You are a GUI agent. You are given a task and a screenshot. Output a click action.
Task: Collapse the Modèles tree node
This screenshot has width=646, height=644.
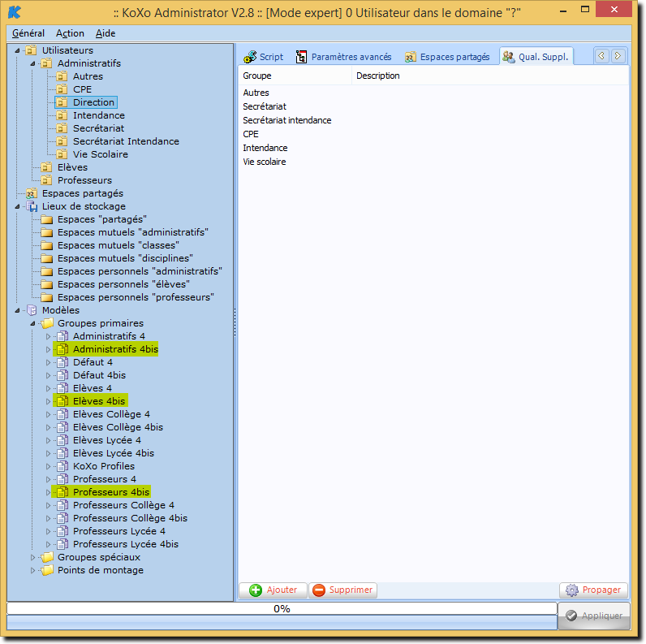tap(17, 310)
